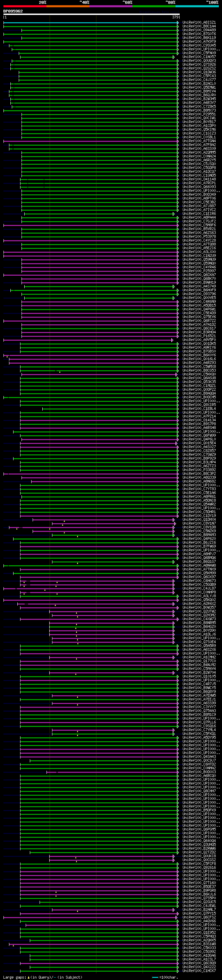Open hit UniRef100_B7G0T6
The image size is (222, 980).
[x=199, y=34]
